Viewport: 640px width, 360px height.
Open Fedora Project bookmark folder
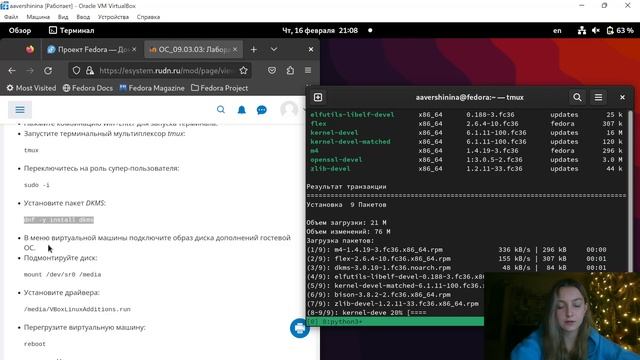(220, 88)
